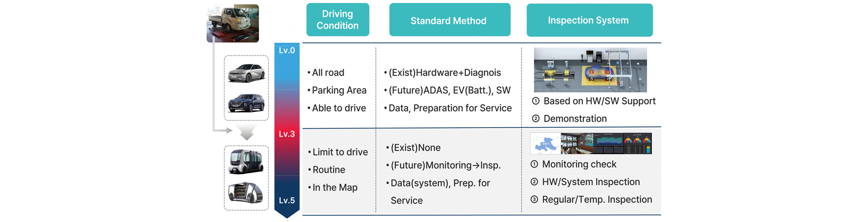Click the delivery pod vehicle image

246,192
